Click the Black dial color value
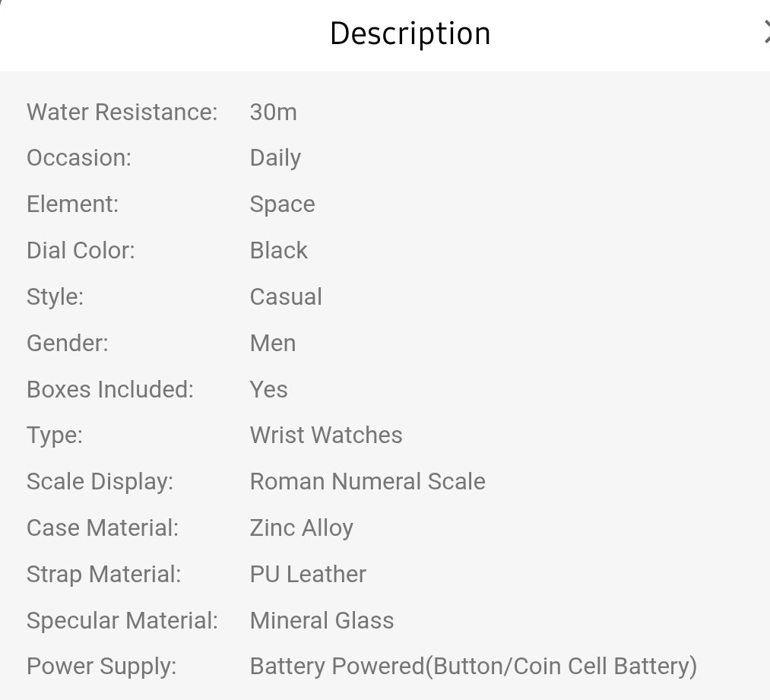The width and height of the screenshot is (770, 700). coord(278,250)
